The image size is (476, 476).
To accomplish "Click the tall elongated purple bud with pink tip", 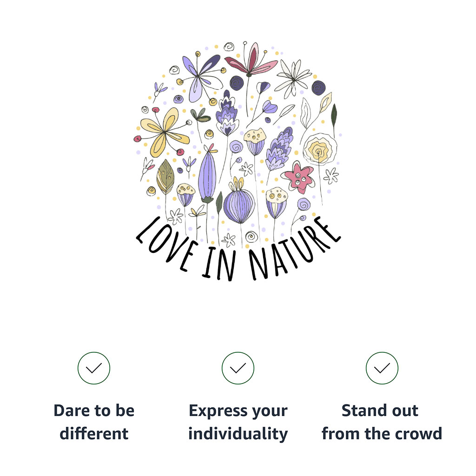I will point(208,174).
